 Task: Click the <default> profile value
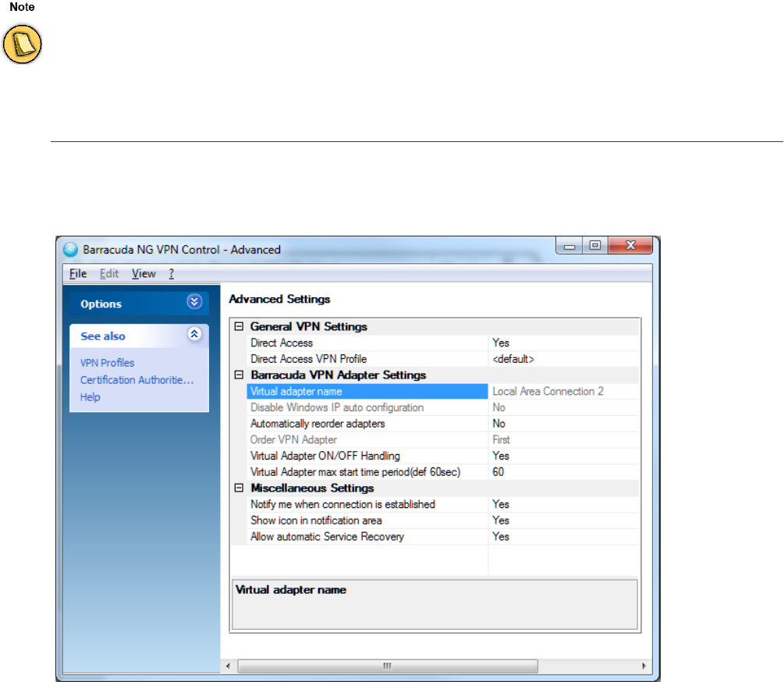coord(513,359)
